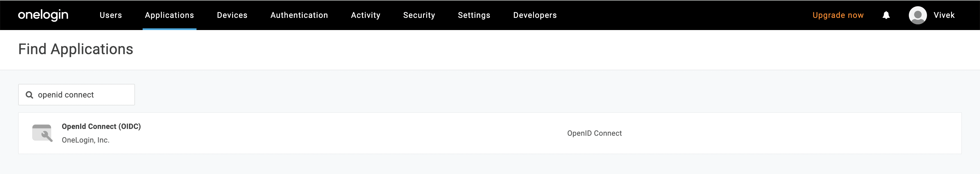Switch to the Devices section
The image size is (980, 174).
click(x=232, y=15)
